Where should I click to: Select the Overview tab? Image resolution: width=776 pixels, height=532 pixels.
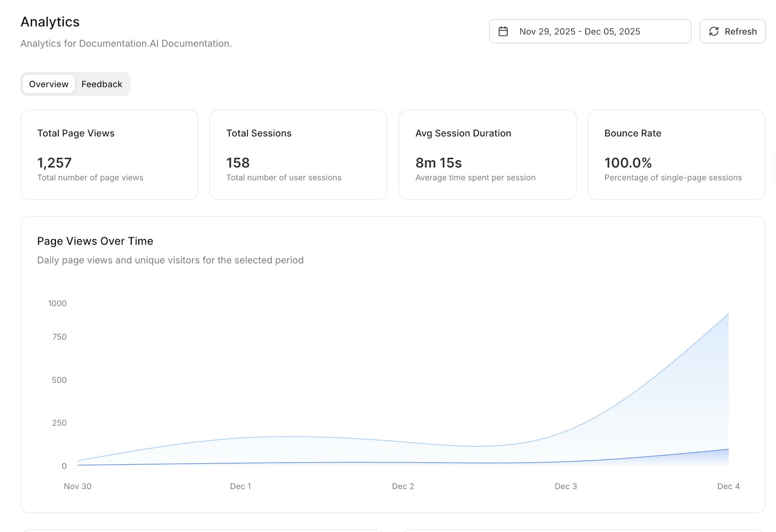pyautogui.click(x=48, y=84)
